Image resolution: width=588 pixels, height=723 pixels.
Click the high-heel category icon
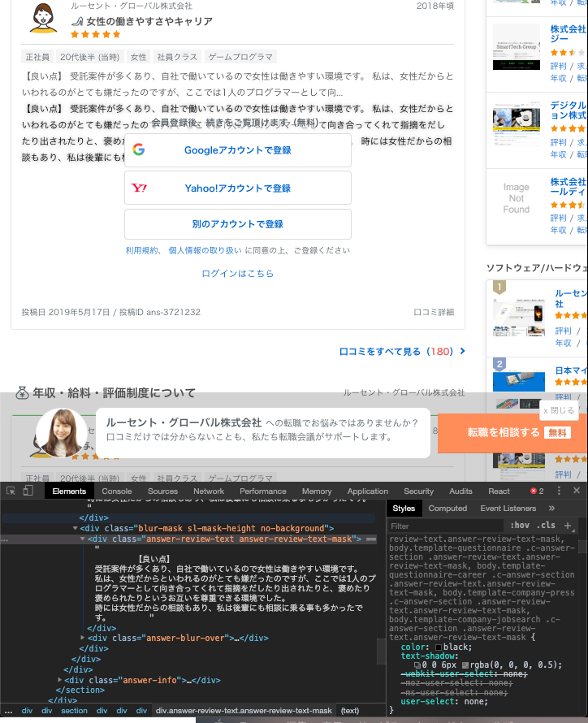[77, 21]
